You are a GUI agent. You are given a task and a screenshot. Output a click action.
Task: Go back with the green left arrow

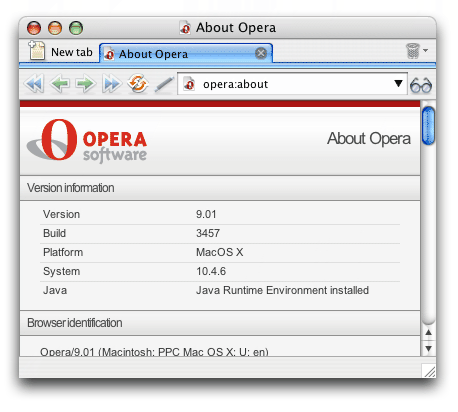coord(60,84)
